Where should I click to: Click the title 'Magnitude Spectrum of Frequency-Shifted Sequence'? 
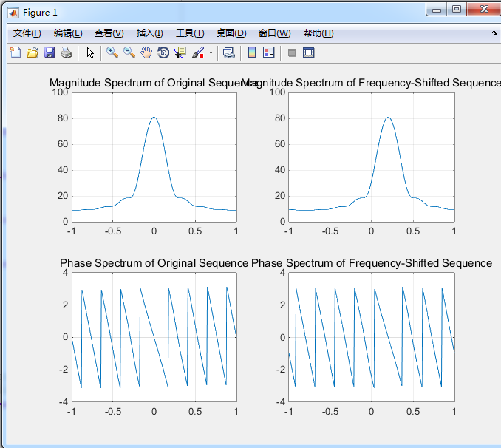pos(372,83)
